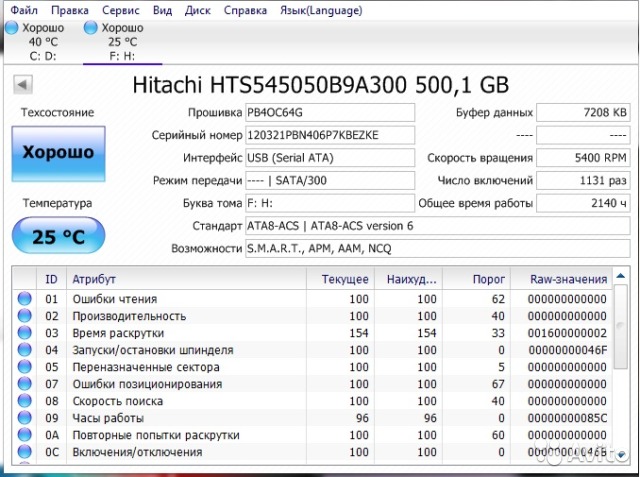
Task: Click the scroll-up arrow of the attribute list
Action: (621, 276)
